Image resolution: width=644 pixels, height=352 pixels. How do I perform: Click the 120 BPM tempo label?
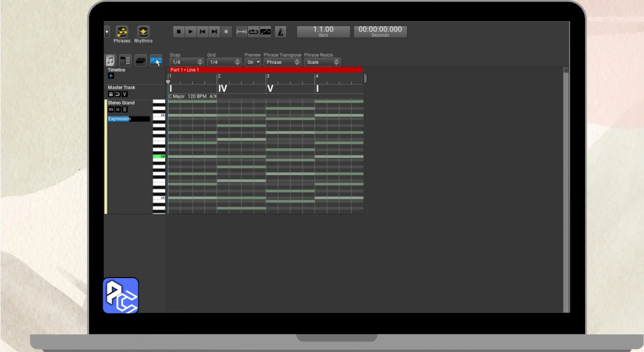197,96
